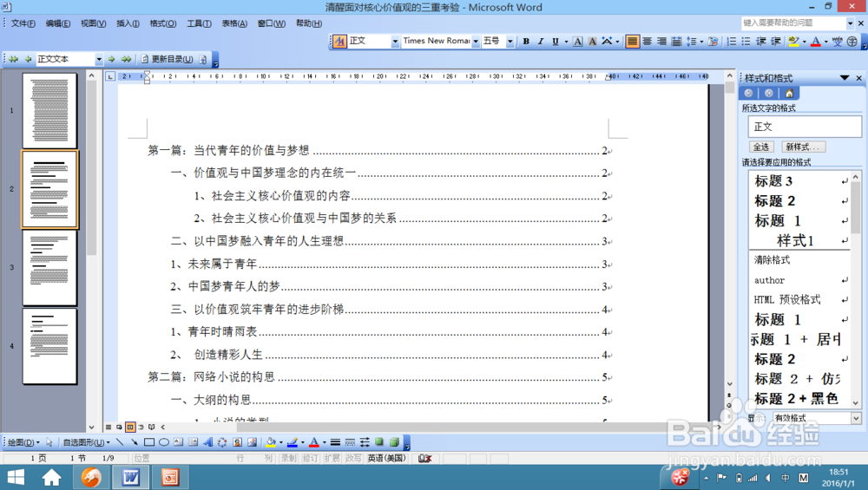
Task: Click the select objects pointer
Action: point(49,442)
